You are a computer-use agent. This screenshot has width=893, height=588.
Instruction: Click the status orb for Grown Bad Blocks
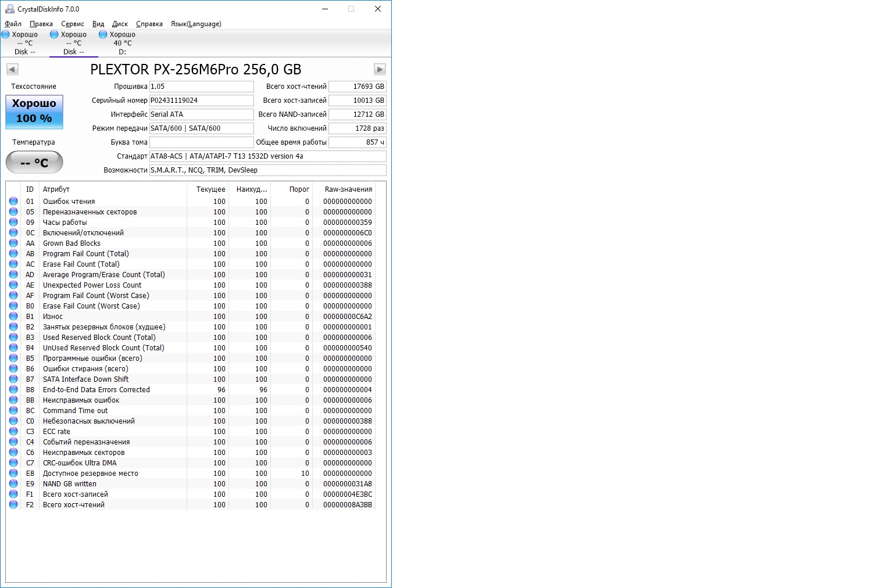pos(13,243)
